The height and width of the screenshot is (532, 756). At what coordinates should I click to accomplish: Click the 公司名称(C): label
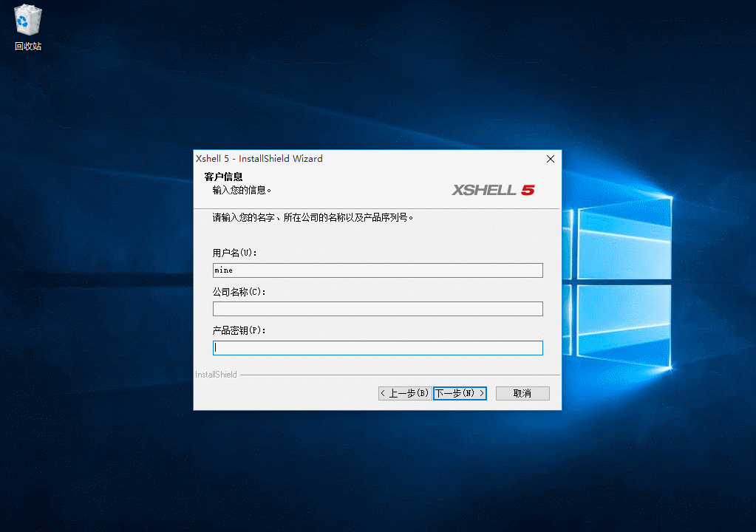point(239,292)
